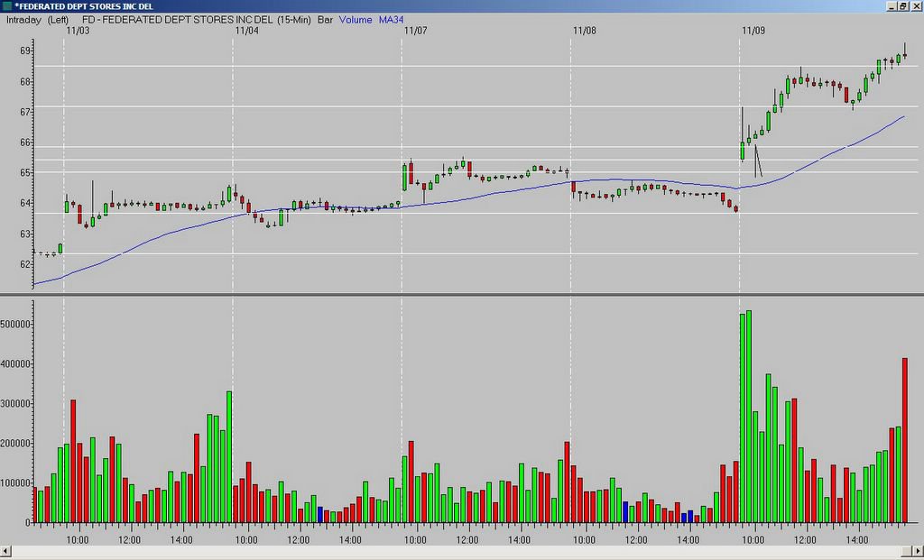
Task: Select the 'FD - FEDERATED DEPT STORES INC DEL' symbol label
Action: point(178,20)
